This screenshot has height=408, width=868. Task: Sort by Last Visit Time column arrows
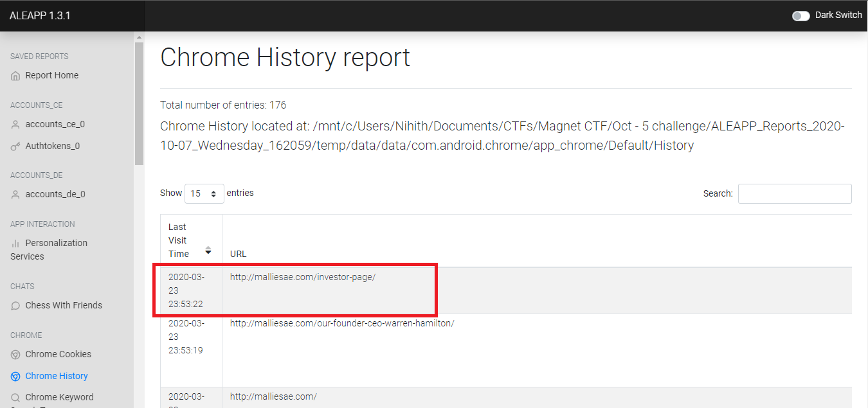point(208,250)
